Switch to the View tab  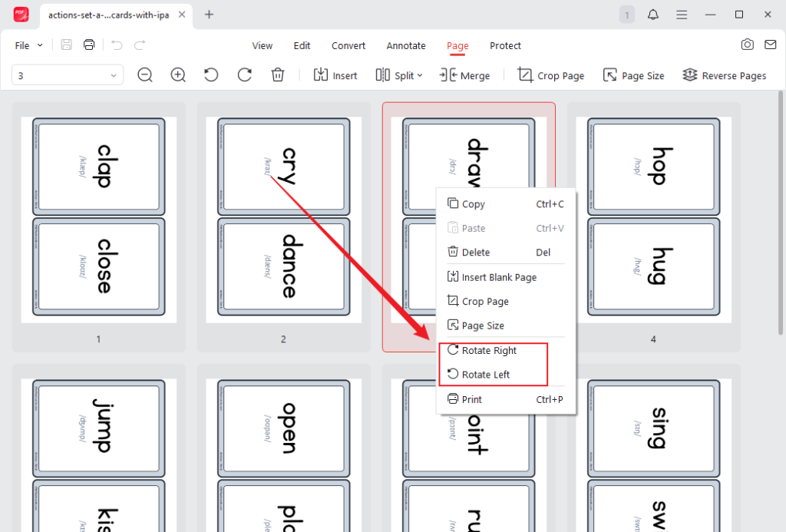tap(263, 45)
